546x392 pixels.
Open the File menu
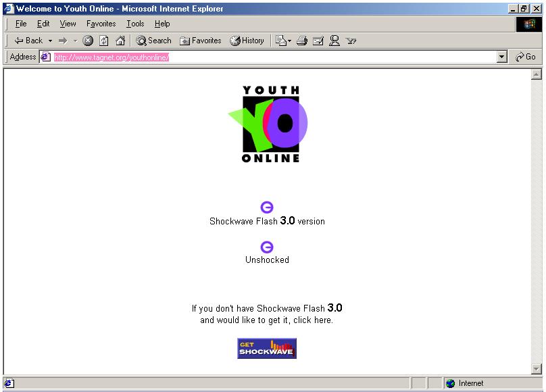(21, 24)
